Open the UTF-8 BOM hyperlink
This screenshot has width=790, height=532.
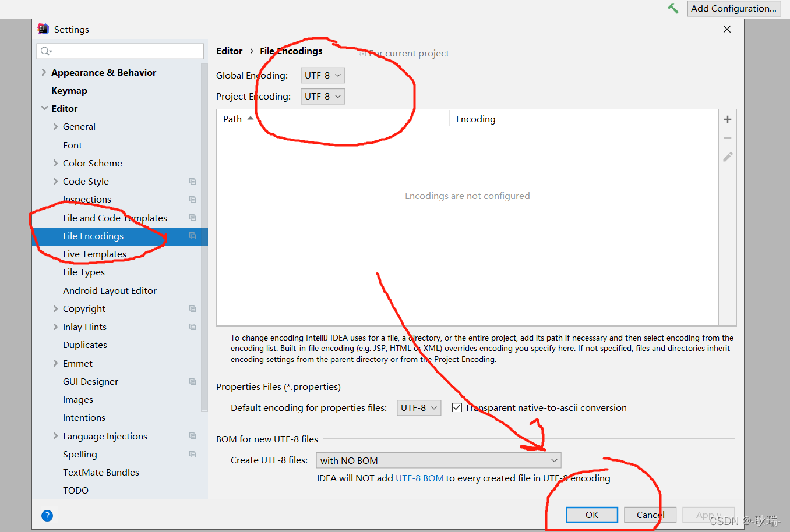[419, 478]
